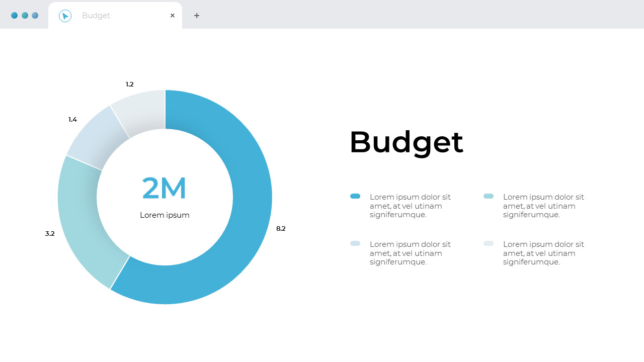Open a new browser tab with the plus button
Image resolution: width=644 pixels, height=362 pixels.
point(197,15)
